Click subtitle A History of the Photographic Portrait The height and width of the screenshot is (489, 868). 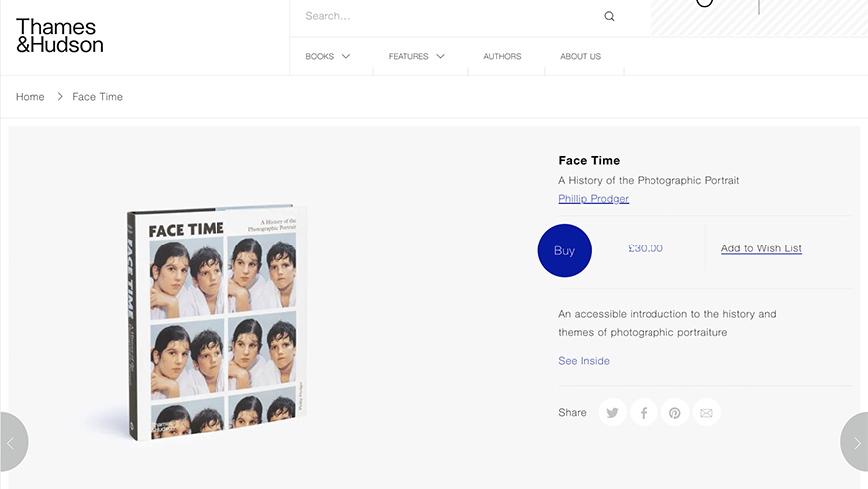click(649, 180)
